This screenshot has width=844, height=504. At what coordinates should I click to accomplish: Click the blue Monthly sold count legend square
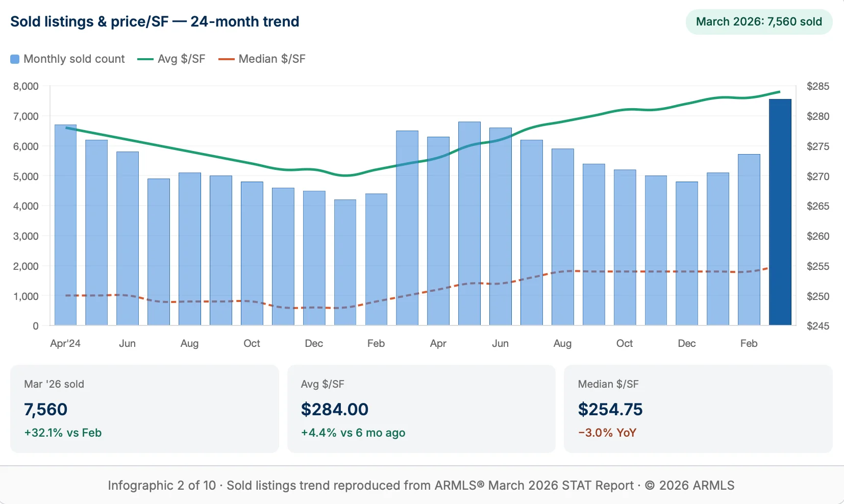(x=15, y=59)
